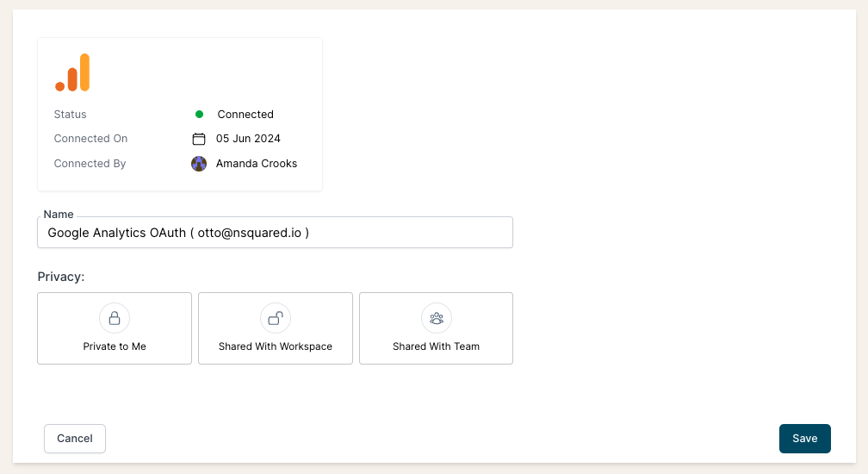Click the group icon in Shared With Team
The width and height of the screenshot is (868, 474).
(x=437, y=318)
